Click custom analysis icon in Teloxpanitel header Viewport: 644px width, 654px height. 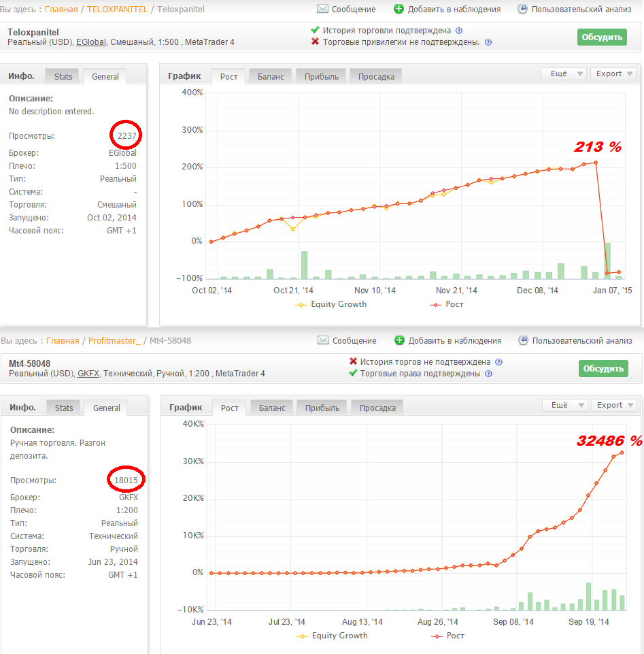(522, 9)
